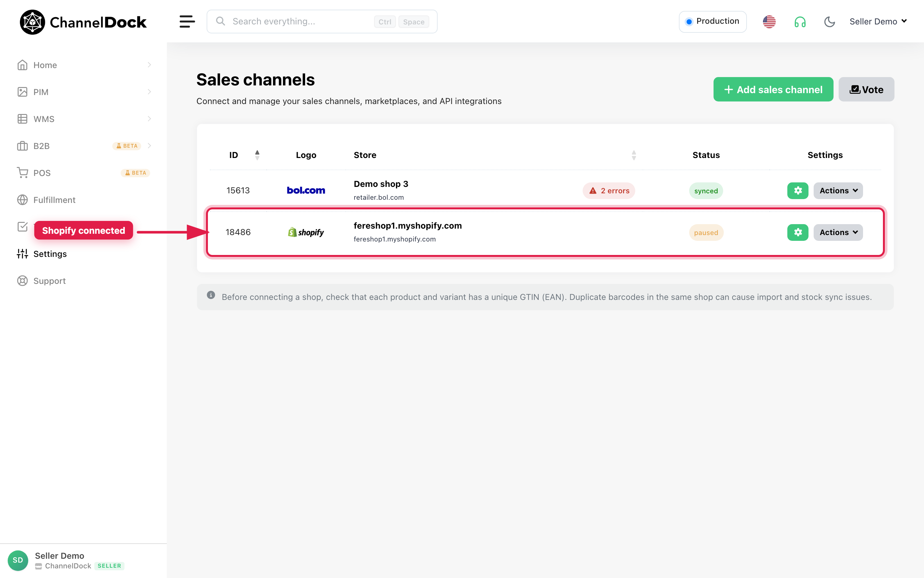
Task: Click the Settings column header
Action: (825, 155)
